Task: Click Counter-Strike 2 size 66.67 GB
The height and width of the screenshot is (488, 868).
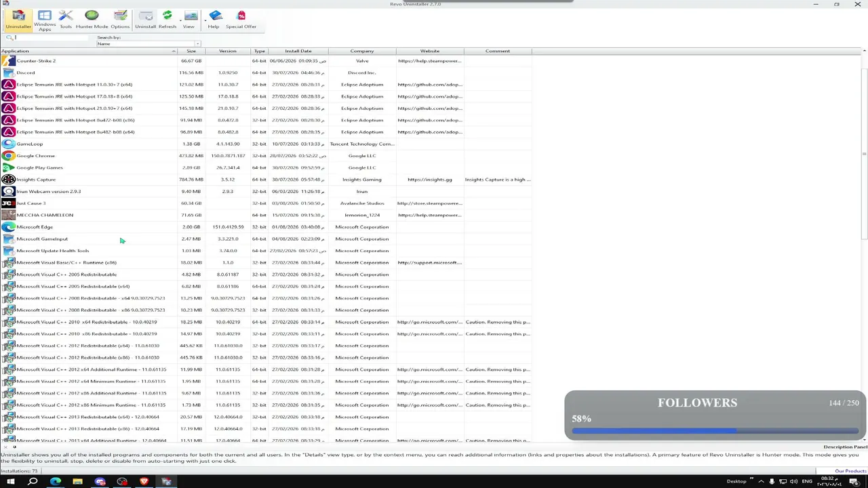Action: point(191,61)
